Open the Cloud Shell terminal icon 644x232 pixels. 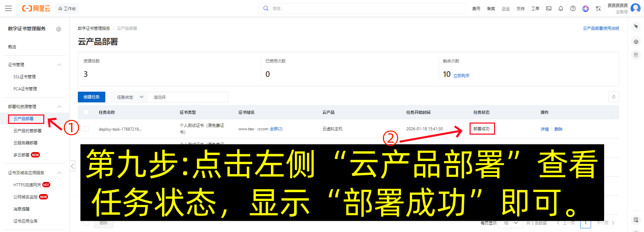pyautogui.click(x=549, y=8)
